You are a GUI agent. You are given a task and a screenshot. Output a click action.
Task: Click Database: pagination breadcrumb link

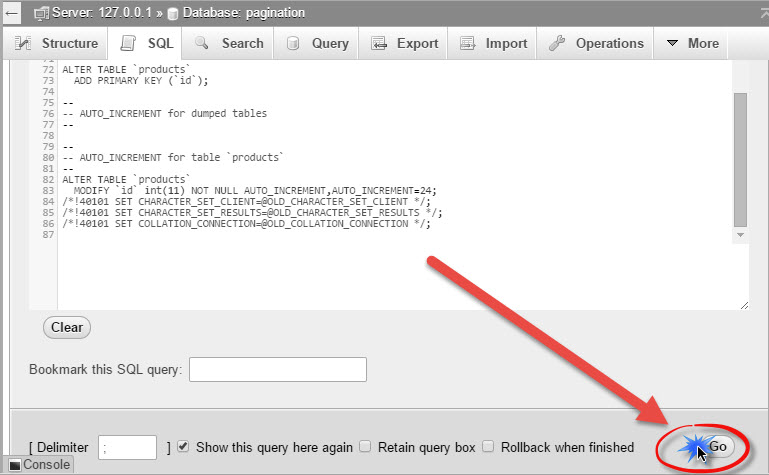tap(244, 13)
